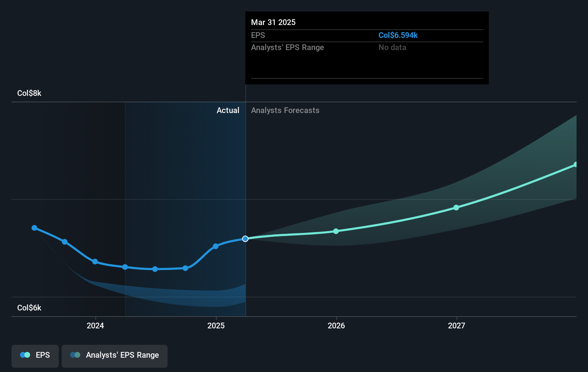
Task: Click the EPS row label in tooltip
Action: pos(258,35)
